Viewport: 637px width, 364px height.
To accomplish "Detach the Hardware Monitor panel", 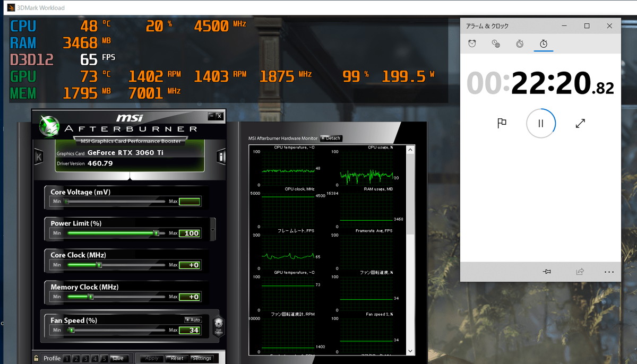I will click(331, 138).
